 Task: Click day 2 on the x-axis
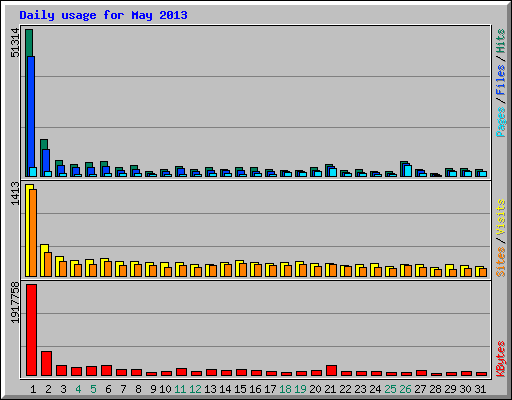48,389
